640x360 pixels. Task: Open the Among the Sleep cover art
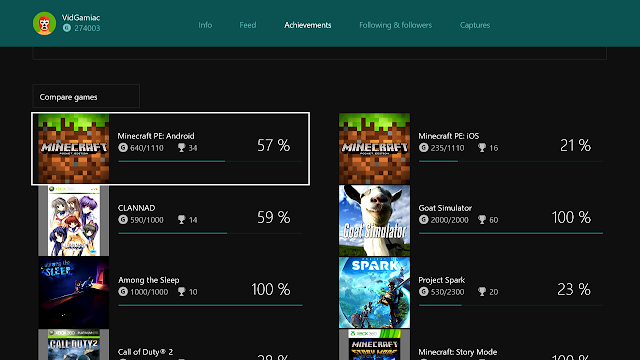(73, 292)
